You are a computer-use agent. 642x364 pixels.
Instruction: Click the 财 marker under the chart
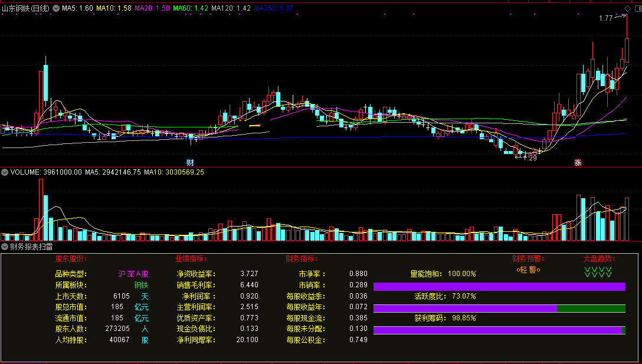pyautogui.click(x=190, y=162)
